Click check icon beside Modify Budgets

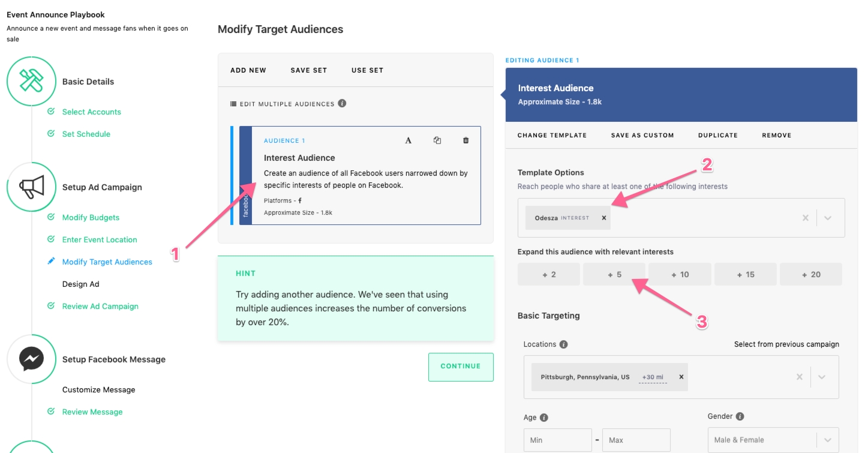(x=51, y=217)
